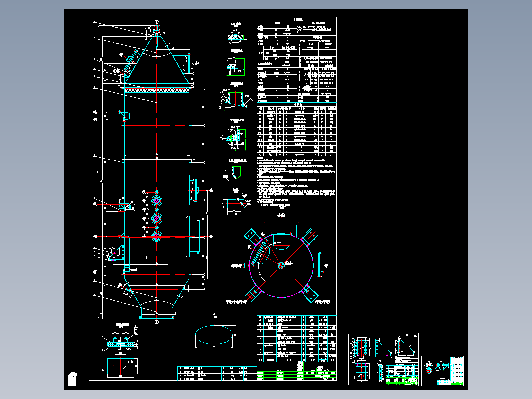Viewport: 532px width, 399px height.
Task: Click the design data table at top right
Action: (x=297, y=60)
